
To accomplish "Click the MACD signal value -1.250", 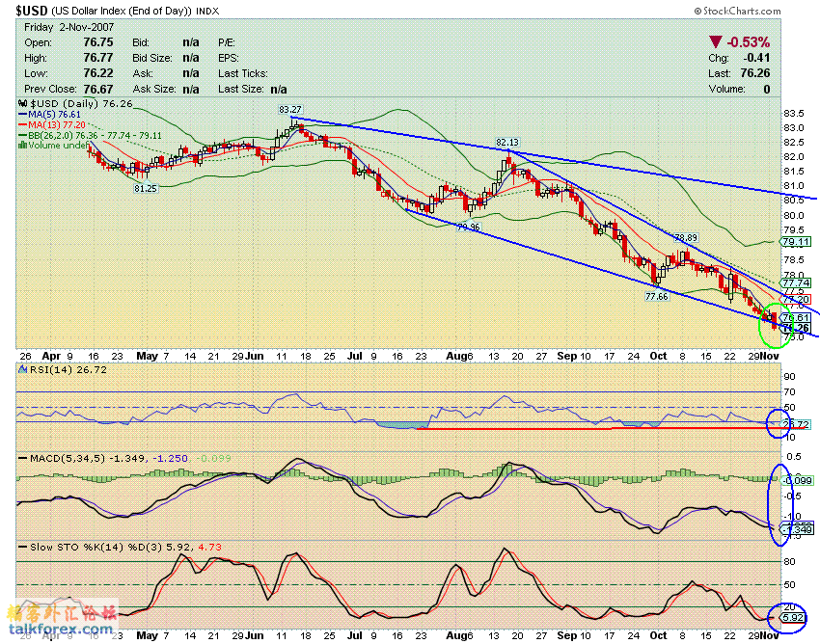I will pyautogui.click(x=170, y=459).
